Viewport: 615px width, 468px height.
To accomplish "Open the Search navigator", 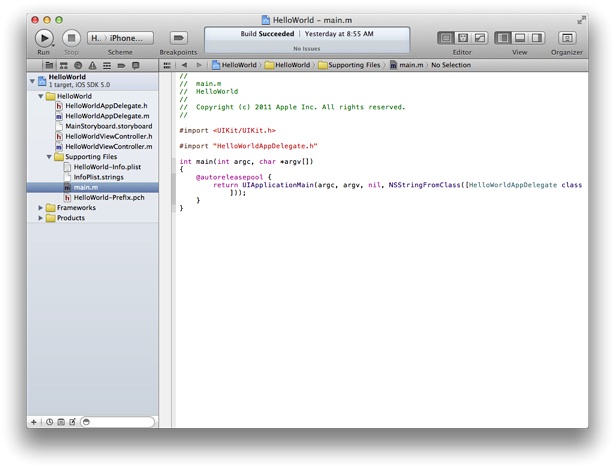I will (x=78, y=65).
